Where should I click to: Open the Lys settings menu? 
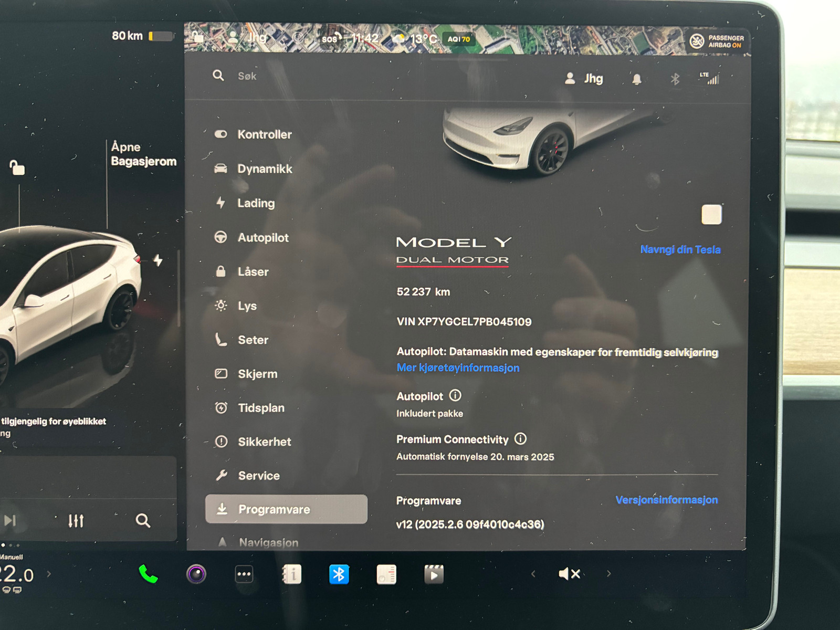[x=236, y=306]
